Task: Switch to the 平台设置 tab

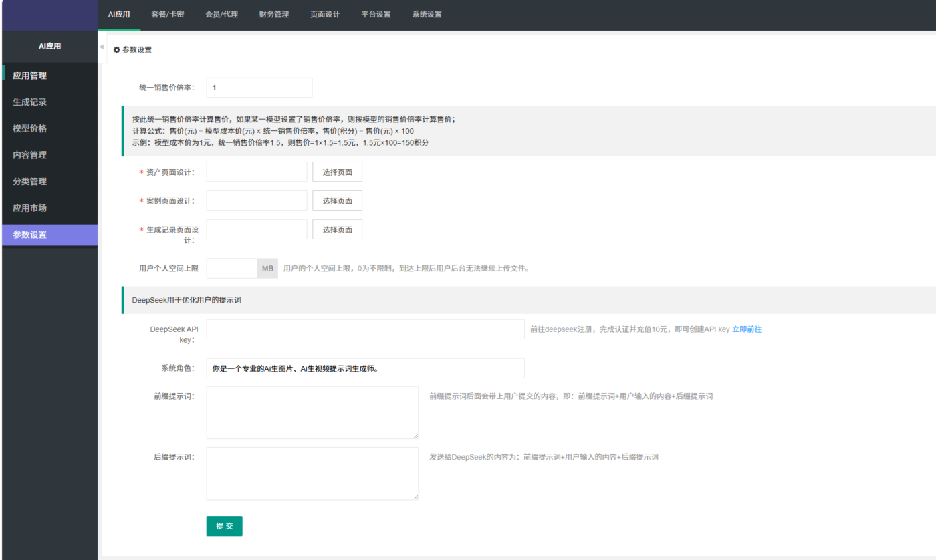Action: click(x=376, y=15)
